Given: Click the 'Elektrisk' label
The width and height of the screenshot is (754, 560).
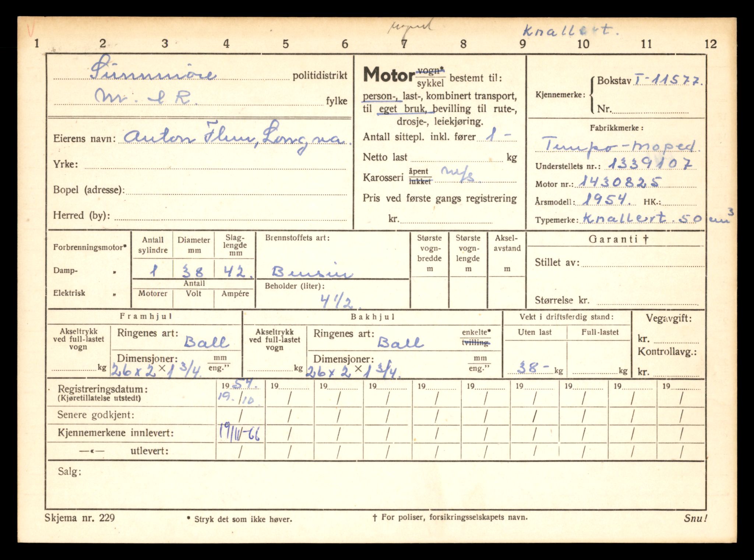Looking at the screenshot, I should [69, 293].
